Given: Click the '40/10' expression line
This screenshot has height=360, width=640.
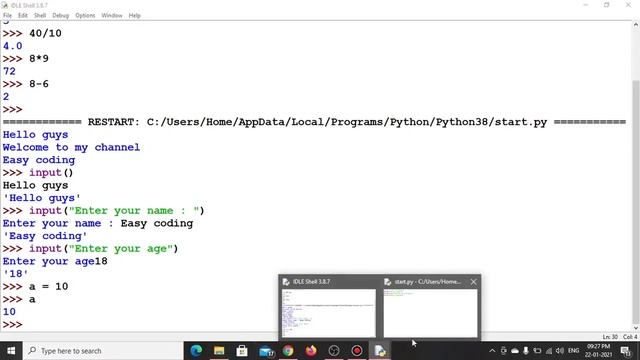Looking at the screenshot, I should [x=45, y=33].
